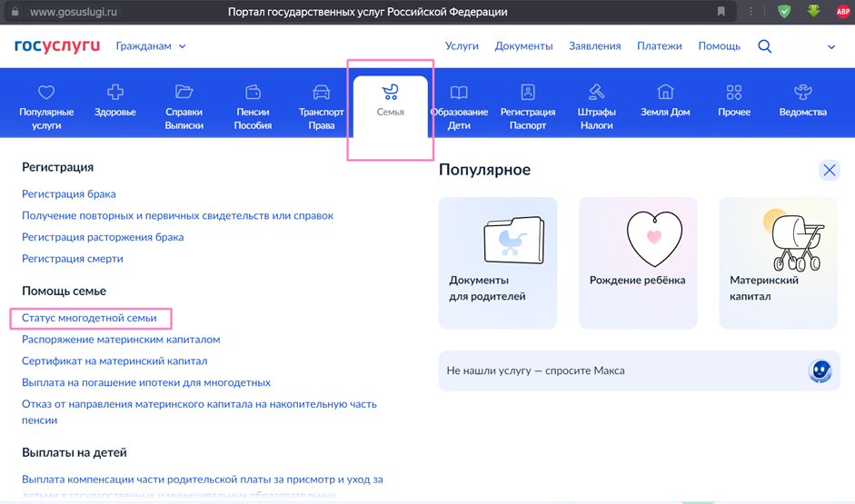
Task: Select the Здоровье medical cross icon
Action: (115, 92)
